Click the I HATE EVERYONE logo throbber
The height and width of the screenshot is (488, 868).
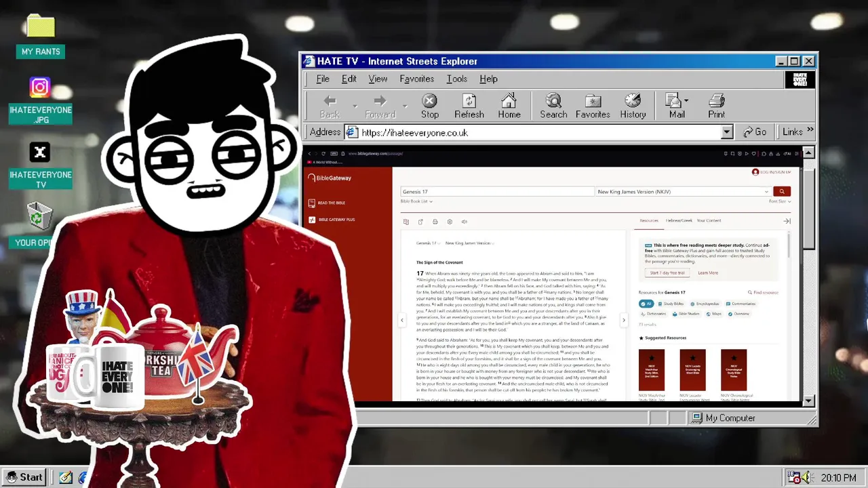pos(800,79)
